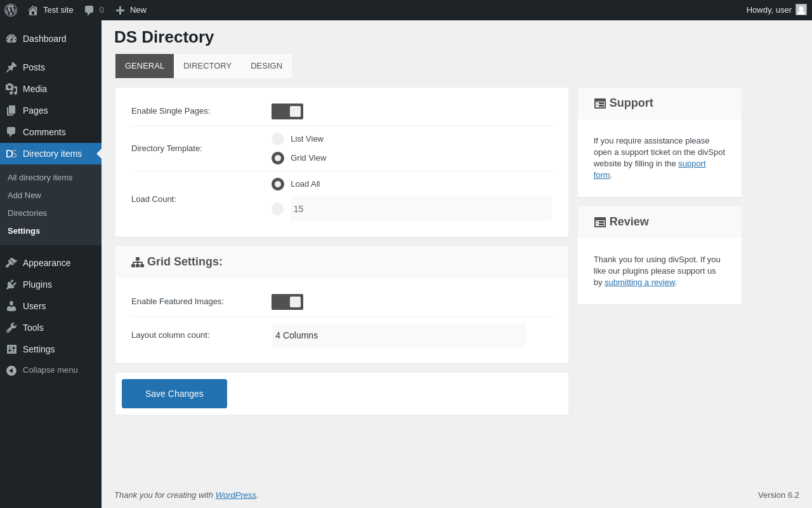Click the New plus icon
Viewport: 812px width, 508px height.
(x=120, y=10)
